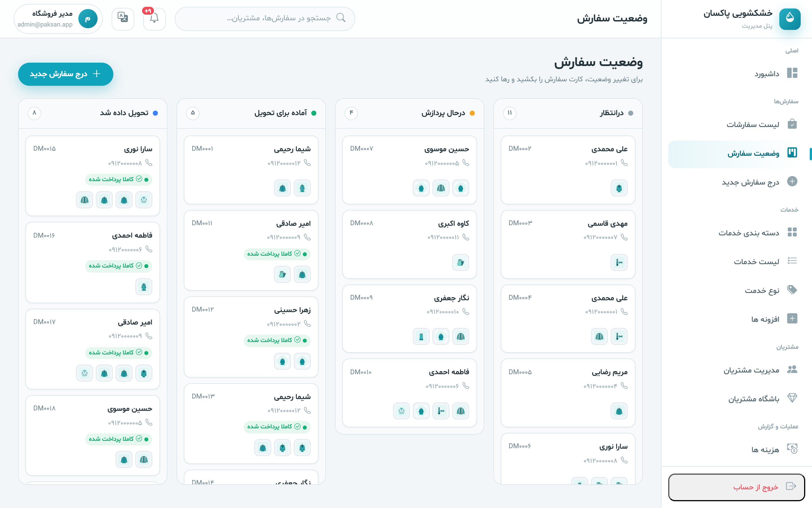
Task: Click order code DM0011
Action: tap(202, 223)
